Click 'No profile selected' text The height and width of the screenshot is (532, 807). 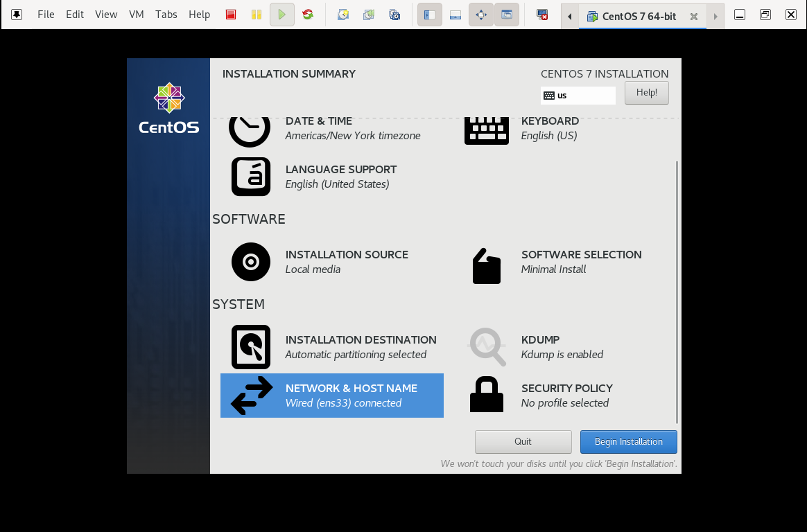click(564, 403)
